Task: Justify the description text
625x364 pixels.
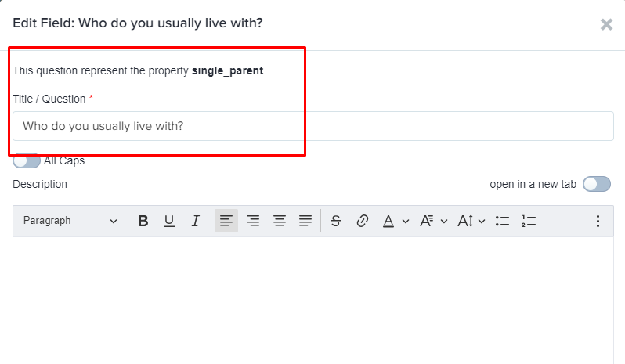Action: tap(305, 221)
